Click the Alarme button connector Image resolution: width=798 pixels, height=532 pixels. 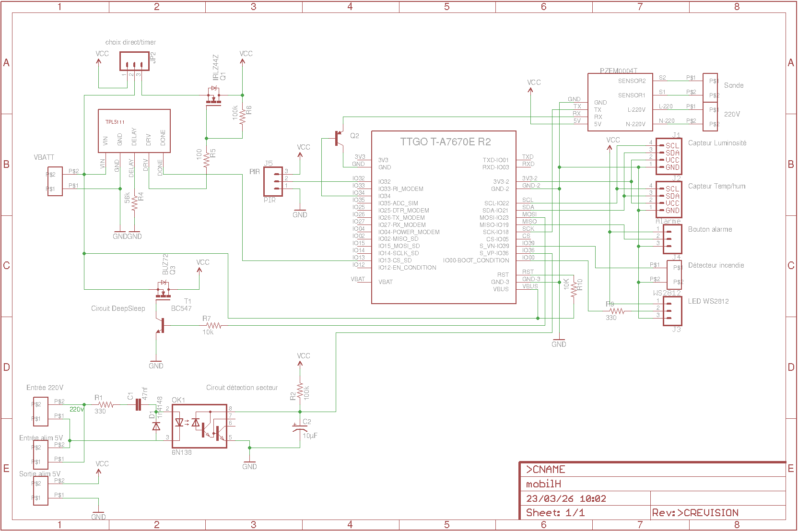tap(672, 239)
